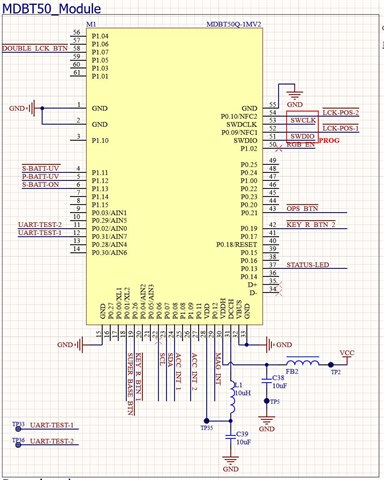Image resolution: width=384 pixels, height=480 pixels.
Task: Click the DOUBLE_LCK_BTN net label
Action: click(35, 49)
